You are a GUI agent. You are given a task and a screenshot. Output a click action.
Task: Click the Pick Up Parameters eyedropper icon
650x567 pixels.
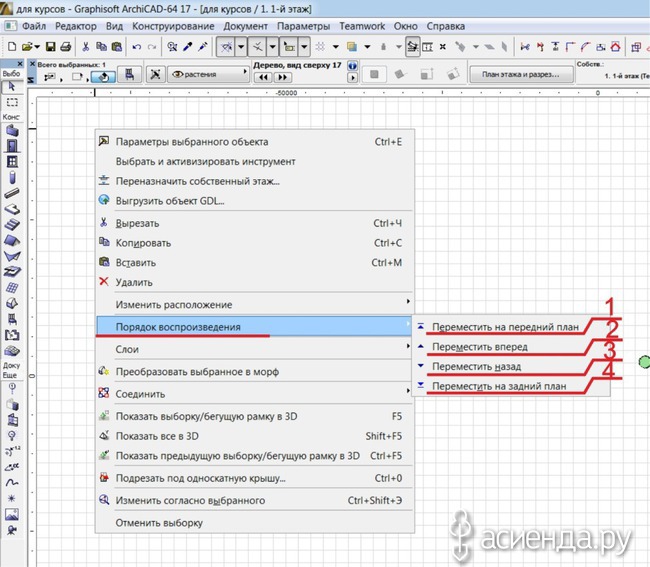(x=188, y=46)
